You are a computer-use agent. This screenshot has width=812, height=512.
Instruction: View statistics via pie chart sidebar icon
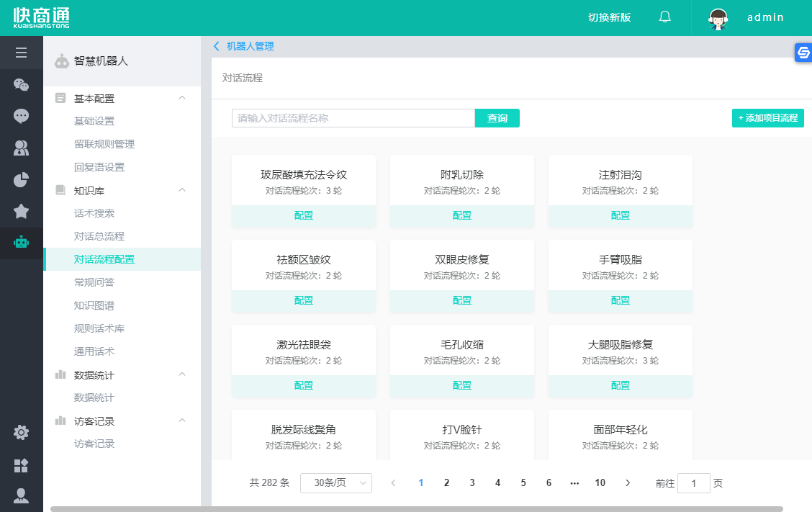tap(22, 179)
